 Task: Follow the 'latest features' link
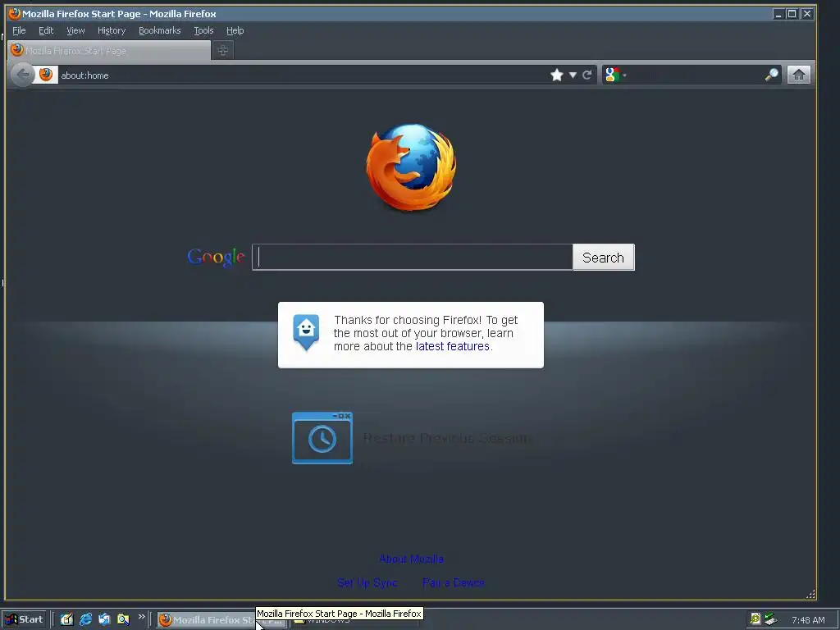tap(452, 347)
